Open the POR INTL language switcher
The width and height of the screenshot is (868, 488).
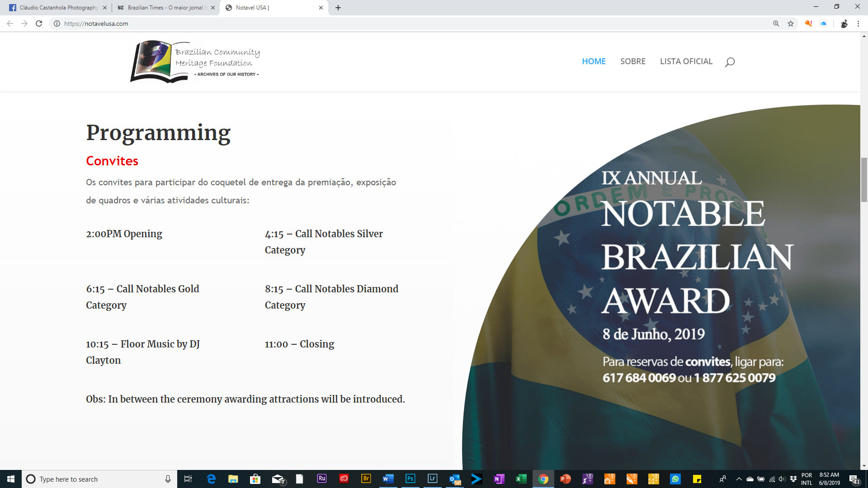[807, 479]
